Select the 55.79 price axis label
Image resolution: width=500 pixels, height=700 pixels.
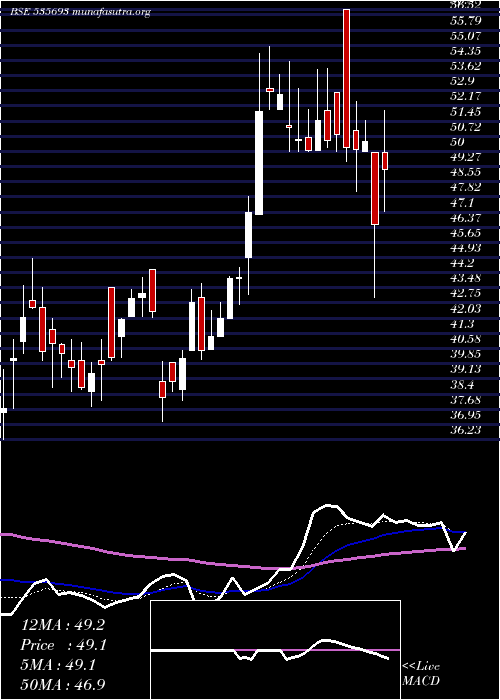click(465, 20)
